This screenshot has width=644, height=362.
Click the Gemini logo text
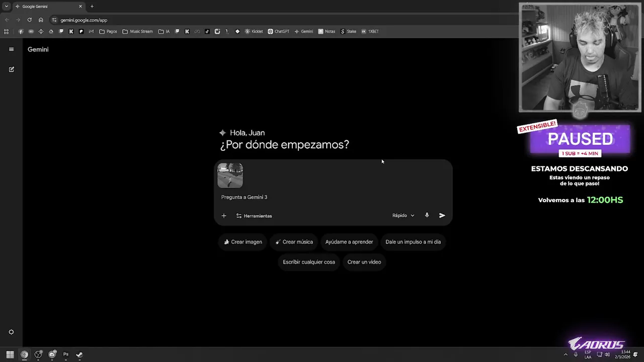coord(38,49)
